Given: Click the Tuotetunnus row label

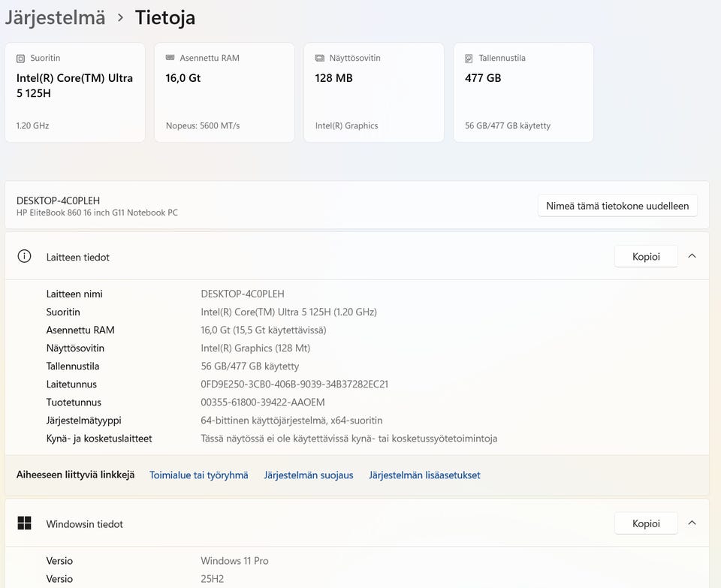Looking at the screenshot, I should pyautogui.click(x=74, y=403).
